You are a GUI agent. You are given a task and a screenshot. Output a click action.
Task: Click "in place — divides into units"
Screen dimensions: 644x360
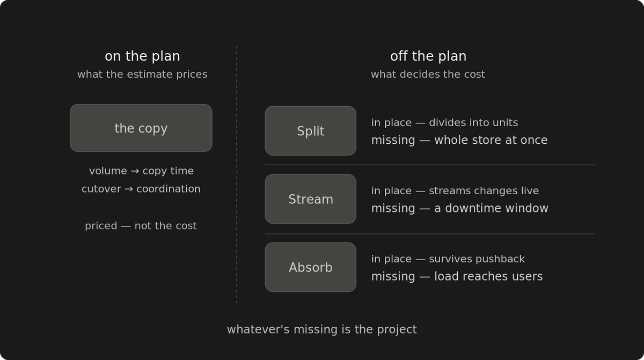click(x=444, y=123)
